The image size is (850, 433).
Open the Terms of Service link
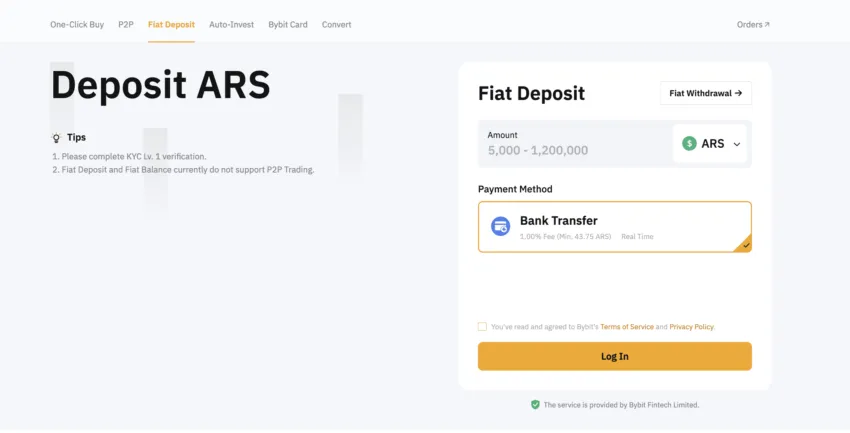[627, 327]
